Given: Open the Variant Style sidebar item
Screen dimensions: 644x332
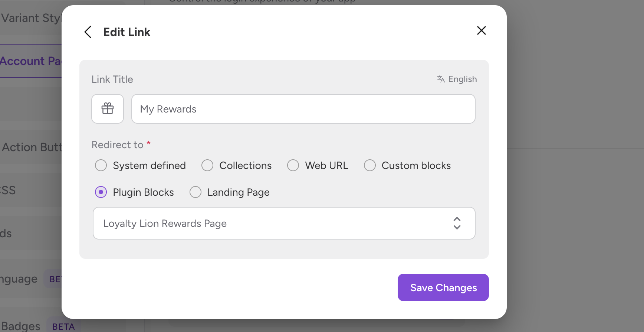Looking at the screenshot, I should pyautogui.click(x=30, y=18).
